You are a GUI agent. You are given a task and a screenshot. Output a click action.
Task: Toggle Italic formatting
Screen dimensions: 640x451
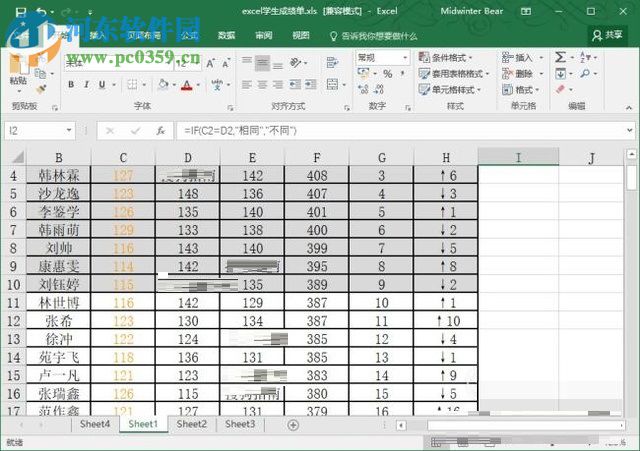point(87,84)
